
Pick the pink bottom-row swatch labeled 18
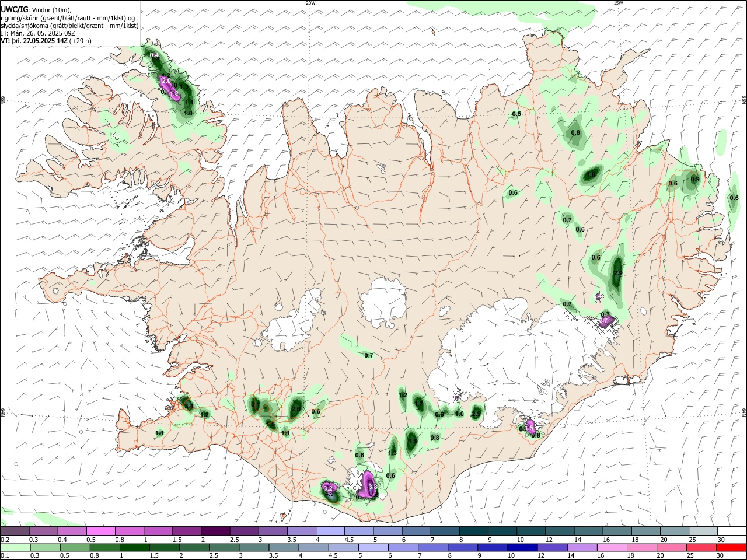(x=641, y=548)
